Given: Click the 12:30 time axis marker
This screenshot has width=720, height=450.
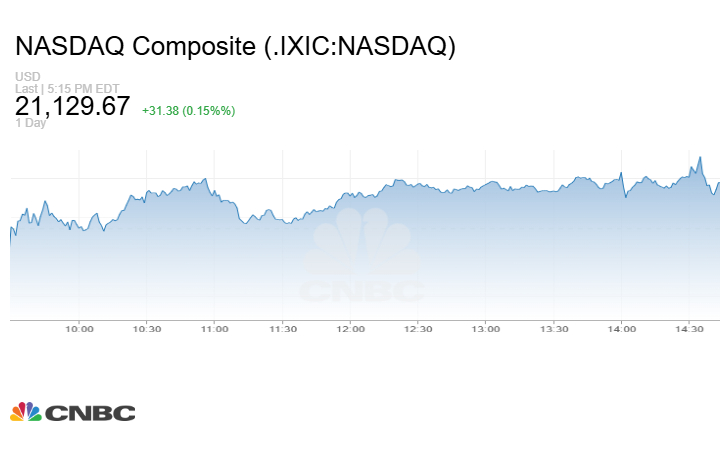Looking at the screenshot, I should 418,329.
